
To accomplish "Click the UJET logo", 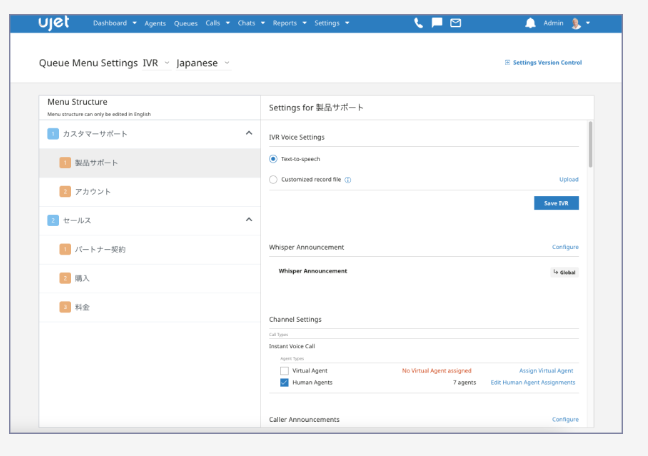I will [53, 21].
